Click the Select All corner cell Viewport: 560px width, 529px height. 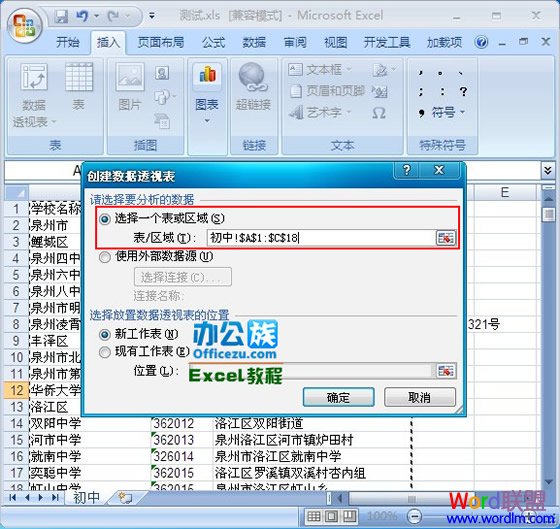click(16, 193)
